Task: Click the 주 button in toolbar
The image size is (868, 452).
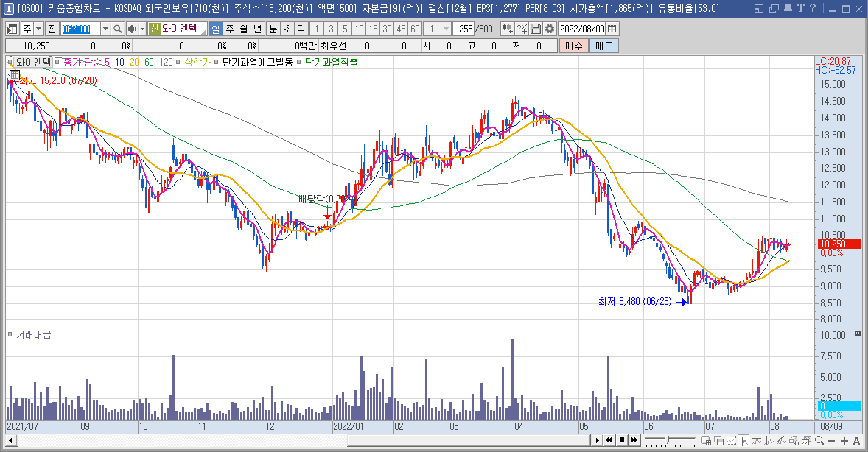Action: [27, 29]
